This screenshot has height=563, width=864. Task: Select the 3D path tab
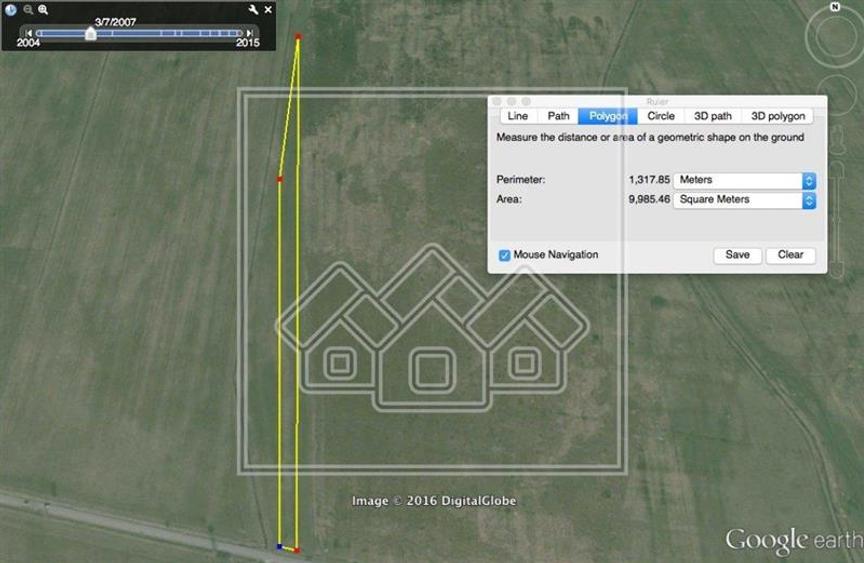point(712,116)
